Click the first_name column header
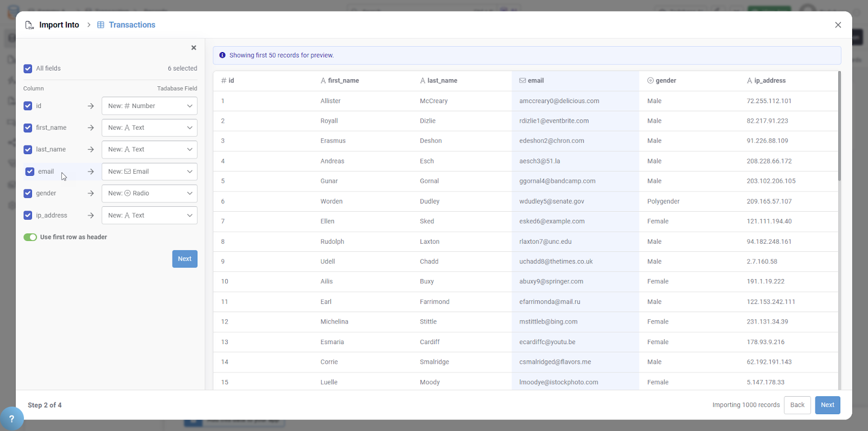 point(343,80)
